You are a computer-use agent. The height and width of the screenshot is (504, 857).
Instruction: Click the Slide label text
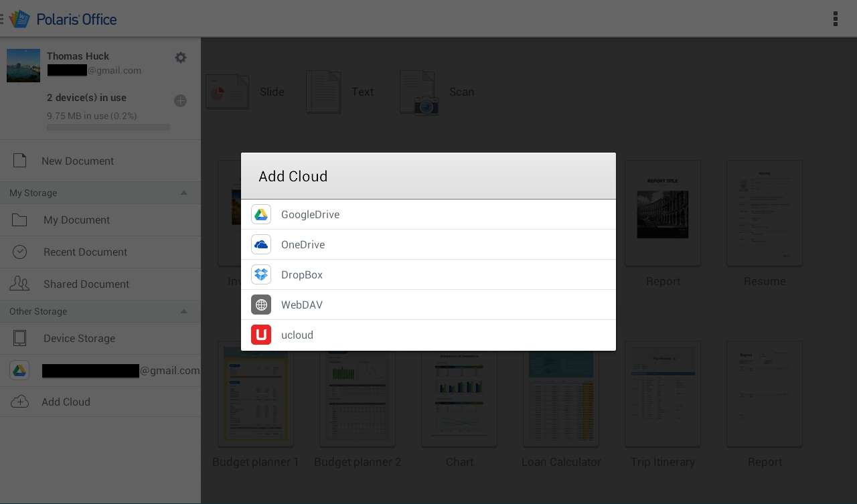coord(272,92)
